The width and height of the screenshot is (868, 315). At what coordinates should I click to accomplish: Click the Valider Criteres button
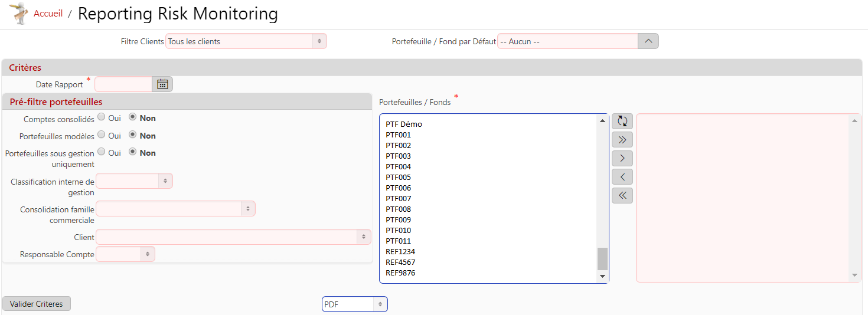point(37,304)
